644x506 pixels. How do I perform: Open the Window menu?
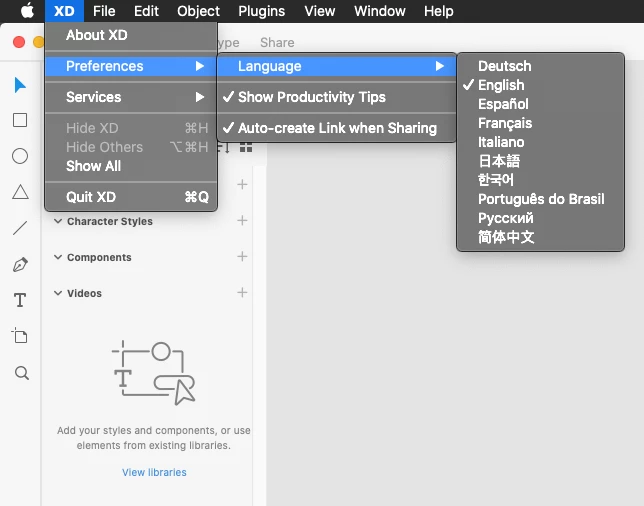(x=380, y=11)
